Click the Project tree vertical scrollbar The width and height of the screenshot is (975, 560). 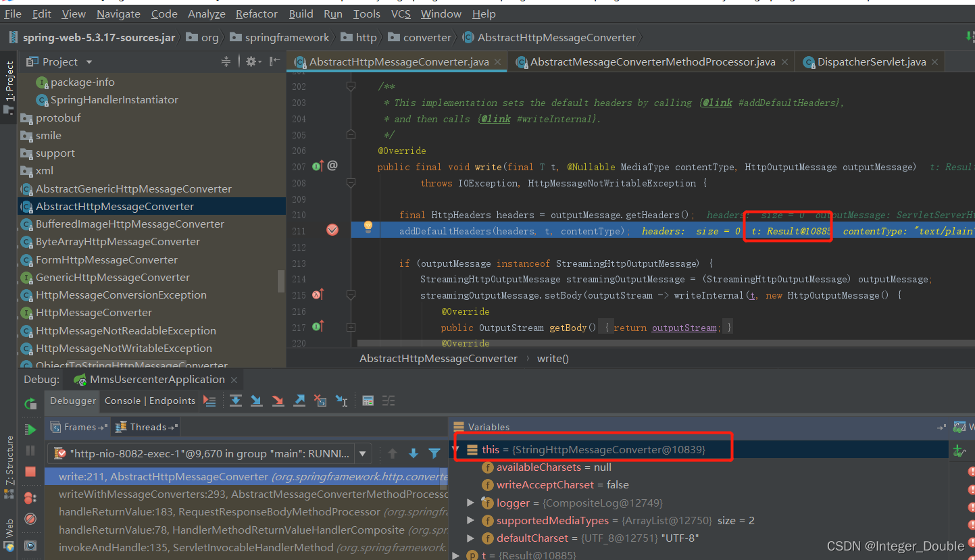tap(281, 280)
